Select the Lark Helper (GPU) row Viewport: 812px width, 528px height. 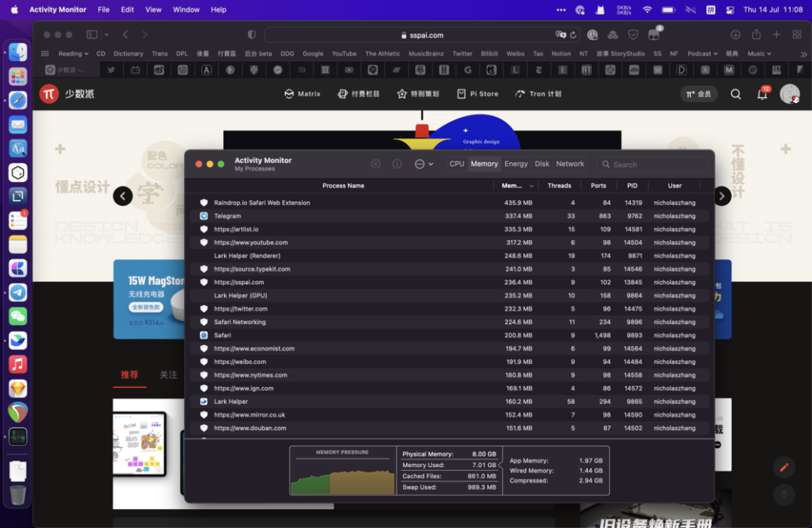[x=450, y=296]
